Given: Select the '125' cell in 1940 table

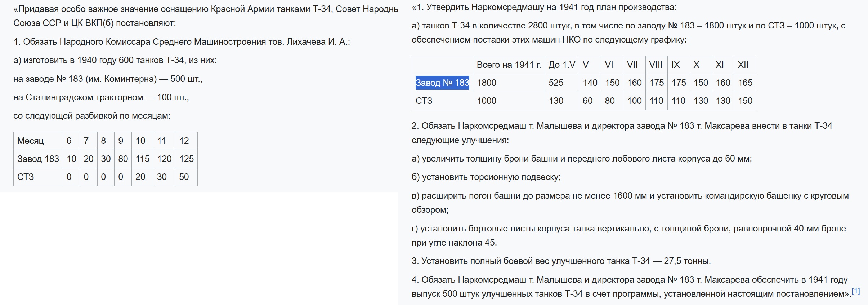Looking at the screenshot, I should [187, 159].
